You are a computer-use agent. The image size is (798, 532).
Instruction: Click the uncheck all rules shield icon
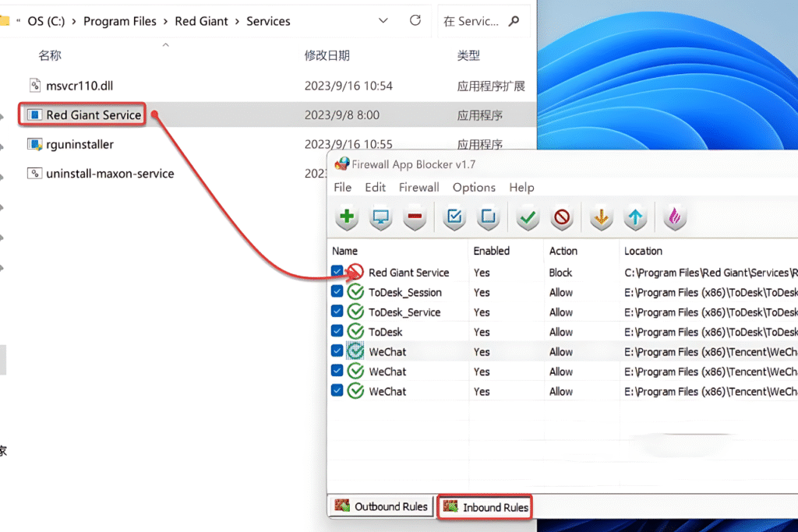[x=488, y=217]
